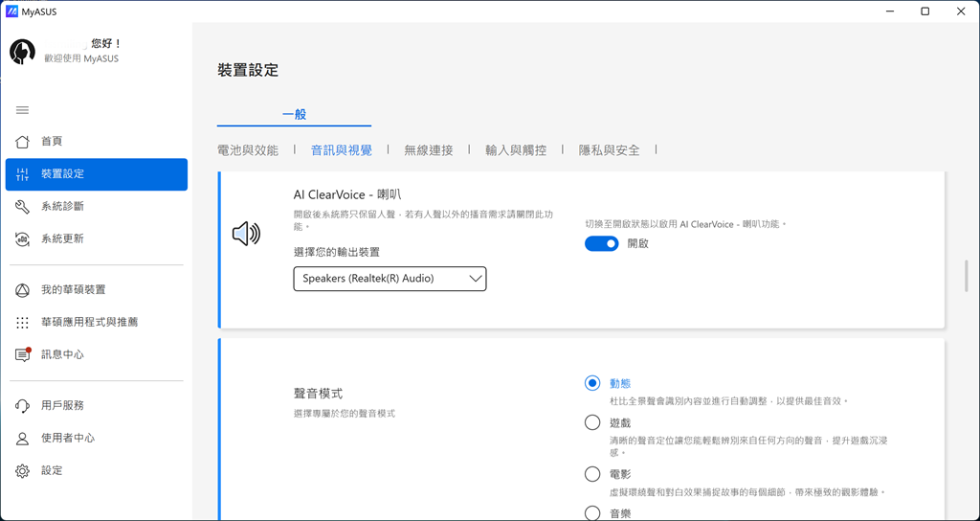This screenshot has height=521, width=980.
Task: Click the triangle icon beside 我的華碩裝置
Action: point(23,290)
